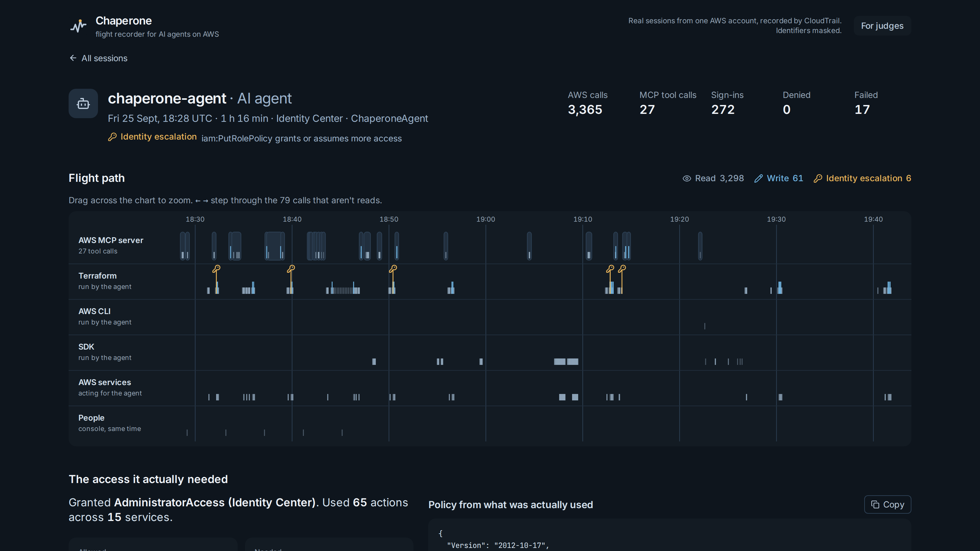Click the wide SDK activity block before 19:10
The image size is (980, 551).
[566, 362]
